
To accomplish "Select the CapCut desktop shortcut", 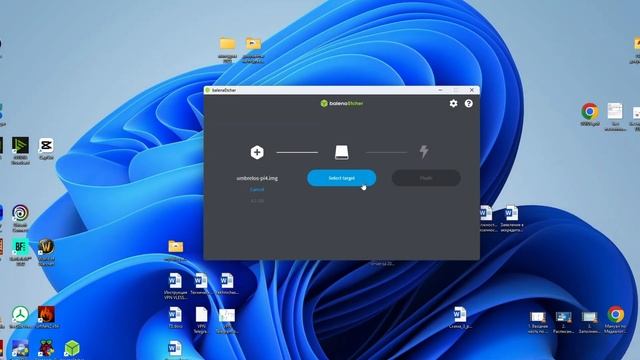I will tap(46, 149).
